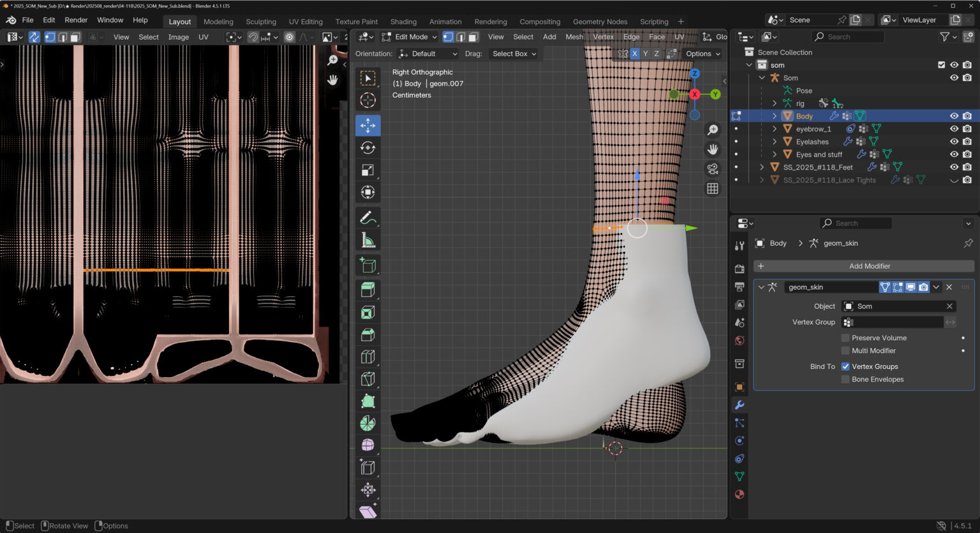Switch to the UV Editing workspace tab
This screenshot has width=980, height=533.
[306, 22]
